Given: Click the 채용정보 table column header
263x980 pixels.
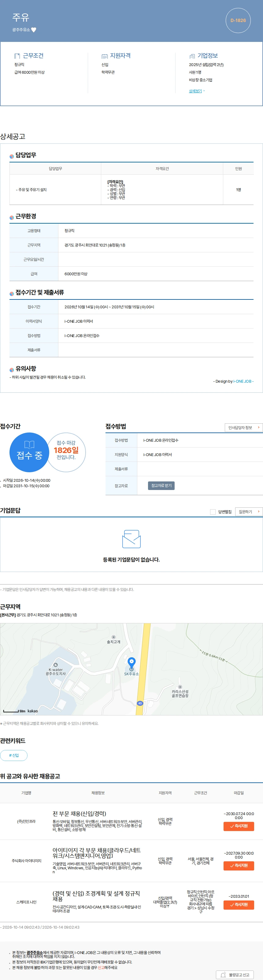Looking at the screenshot, I should [98, 793].
